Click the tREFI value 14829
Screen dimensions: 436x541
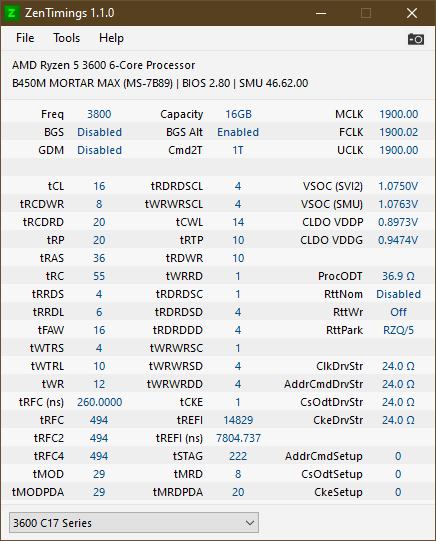point(238,420)
